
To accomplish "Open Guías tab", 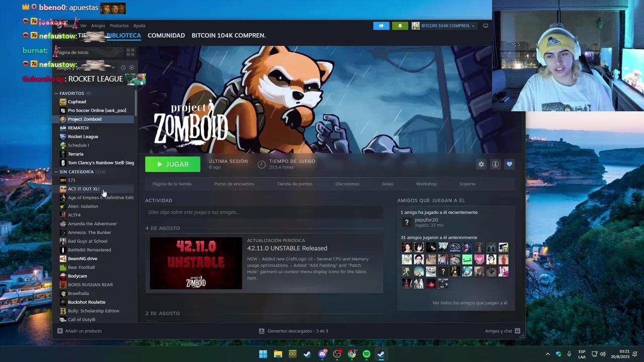I will [x=387, y=184].
